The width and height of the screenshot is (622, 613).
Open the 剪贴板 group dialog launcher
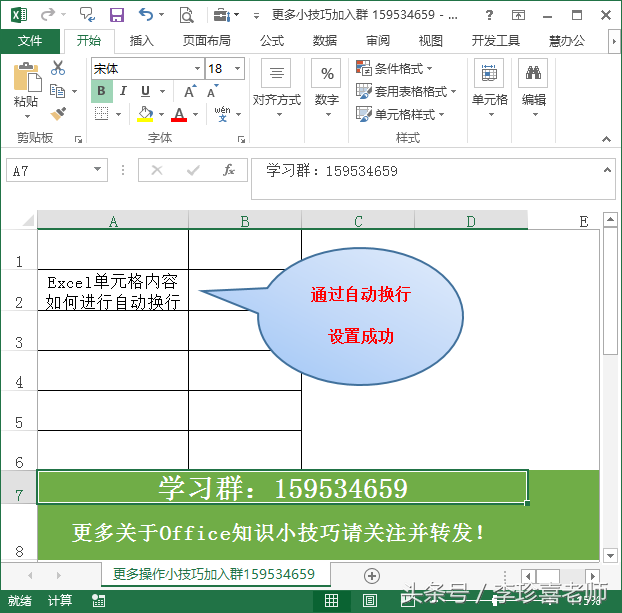pyautogui.click(x=78, y=139)
